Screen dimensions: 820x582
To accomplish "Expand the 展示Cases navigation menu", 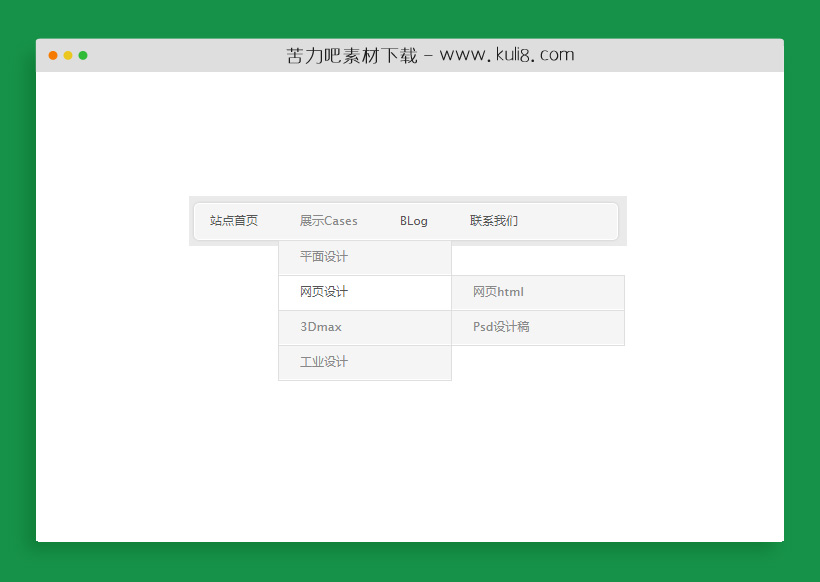I will (x=328, y=221).
